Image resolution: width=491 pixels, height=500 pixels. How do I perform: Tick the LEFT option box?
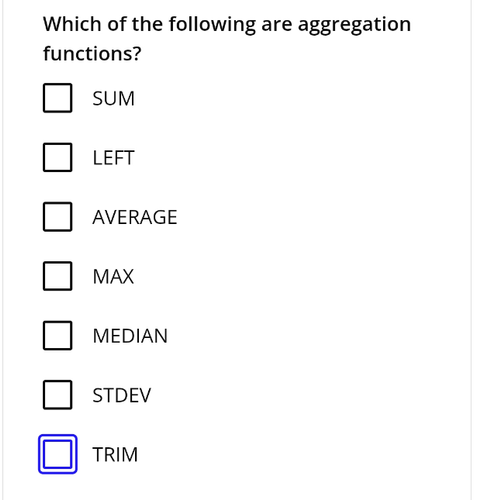[57, 157]
